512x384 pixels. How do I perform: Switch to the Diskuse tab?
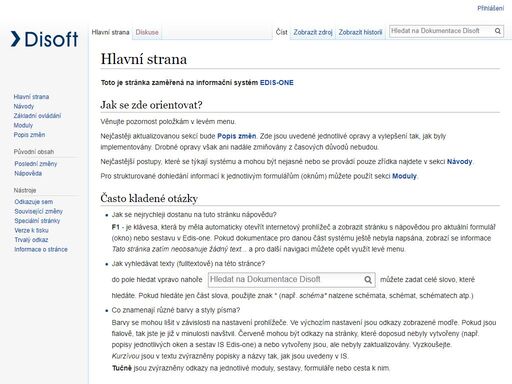147,32
